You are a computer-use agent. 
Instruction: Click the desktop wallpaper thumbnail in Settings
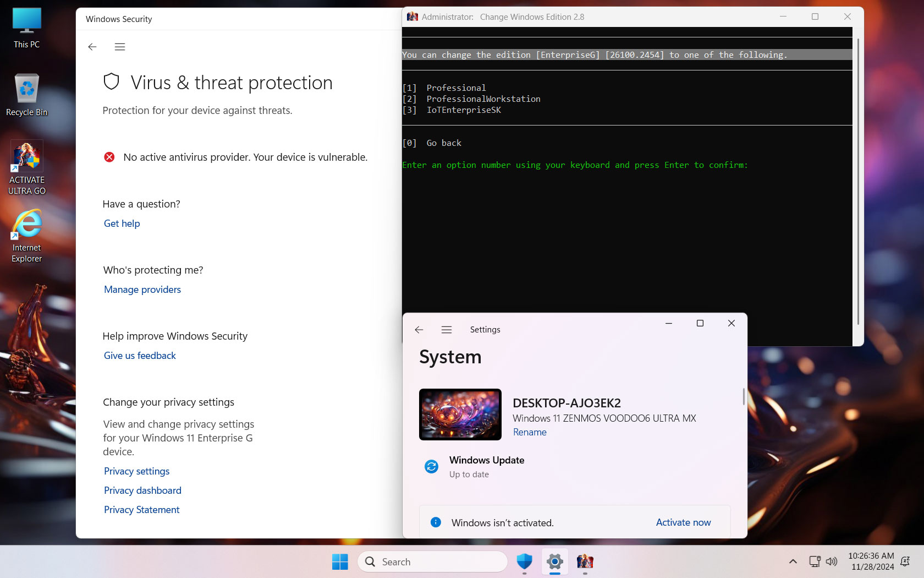point(460,415)
